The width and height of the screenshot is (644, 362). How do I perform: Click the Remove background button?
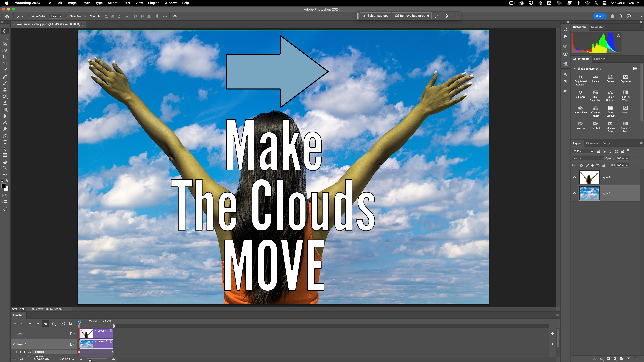[x=412, y=15]
